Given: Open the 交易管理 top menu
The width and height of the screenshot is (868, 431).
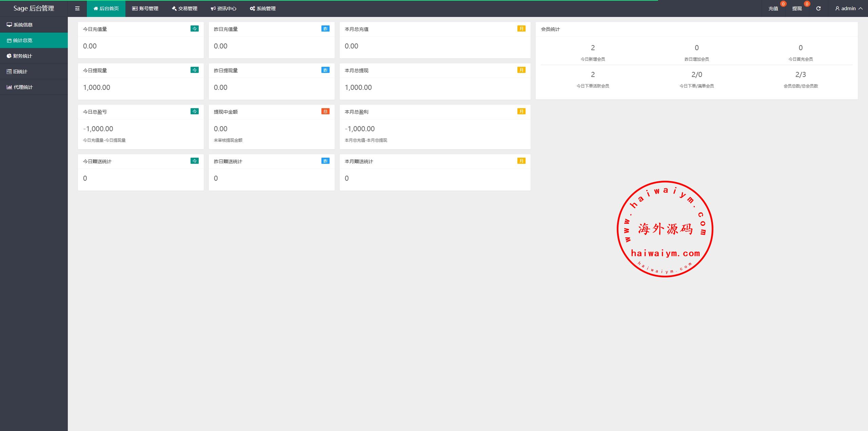Looking at the screenshot, I should 184,8.
